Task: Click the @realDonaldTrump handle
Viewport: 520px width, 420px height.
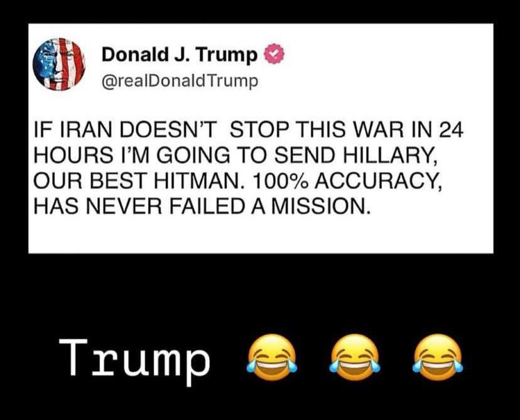Action: click(180, 81)
